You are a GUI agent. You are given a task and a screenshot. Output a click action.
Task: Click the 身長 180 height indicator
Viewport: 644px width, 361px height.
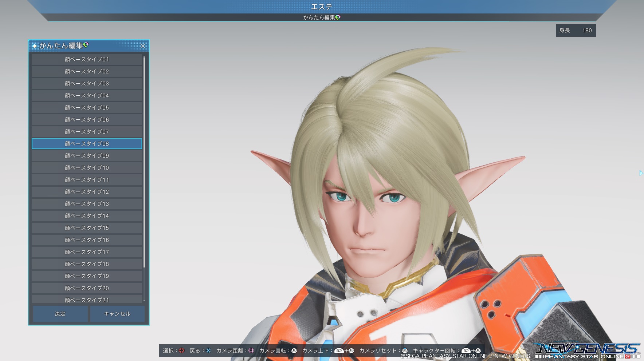coord(576,31)
